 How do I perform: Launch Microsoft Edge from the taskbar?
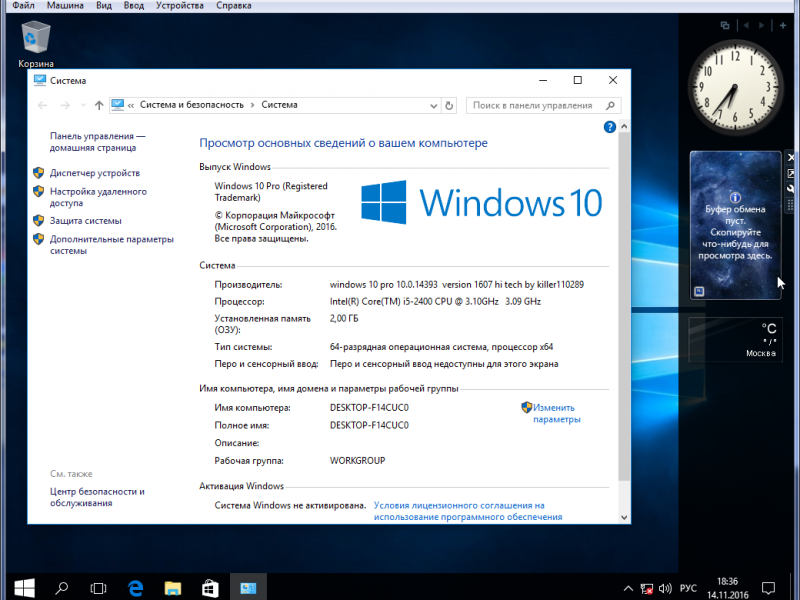click(x=135, y=588)
